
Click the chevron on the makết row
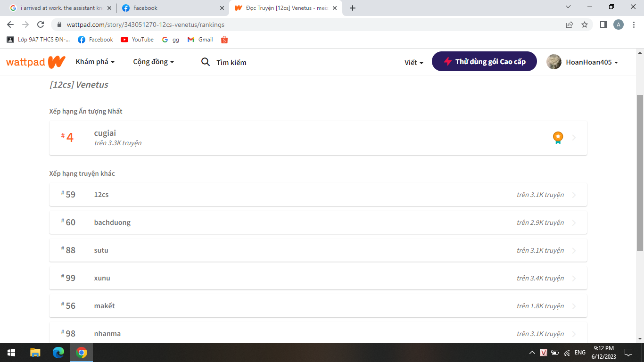[x=574, y=306]
